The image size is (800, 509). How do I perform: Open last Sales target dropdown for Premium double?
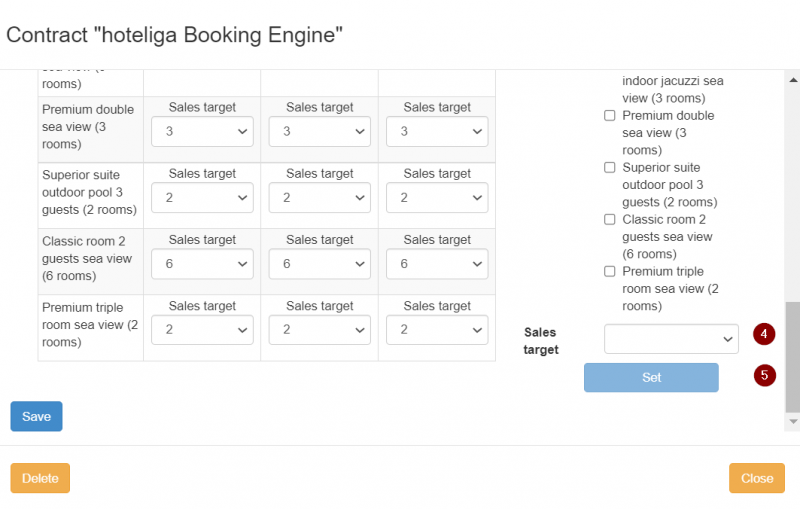(x=437, y=132)
